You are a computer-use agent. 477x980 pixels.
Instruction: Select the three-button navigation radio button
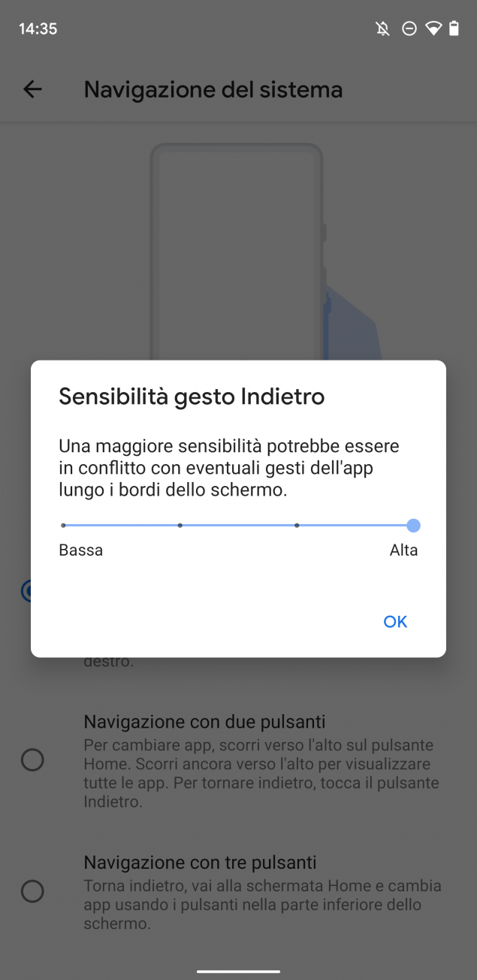[x=32, y=891]
